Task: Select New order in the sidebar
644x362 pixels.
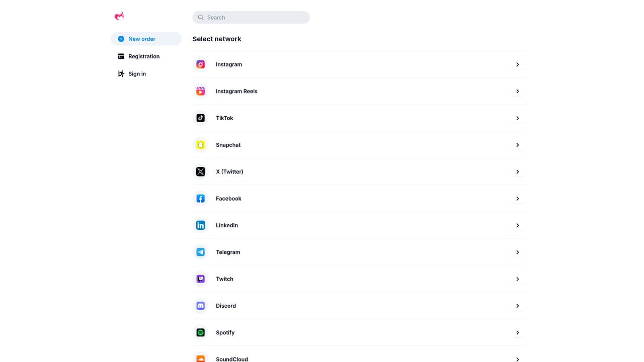Action: click(x=146, y=39)
